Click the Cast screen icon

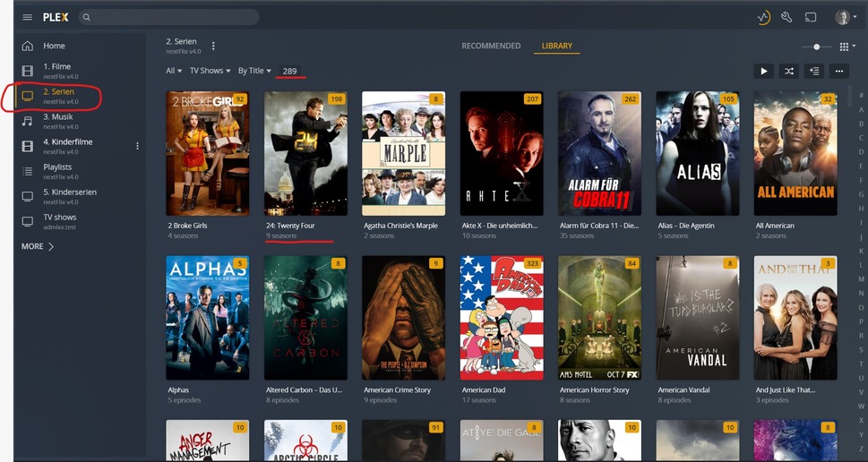(811, 17)
